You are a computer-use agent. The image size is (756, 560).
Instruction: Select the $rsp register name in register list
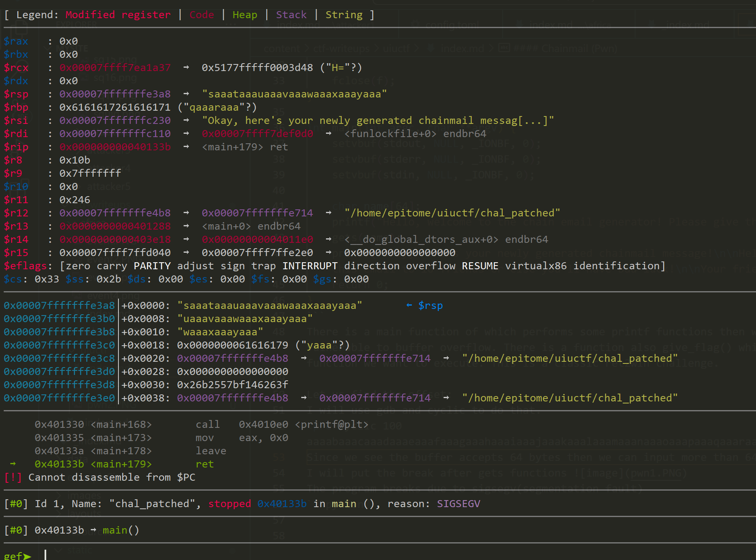pos(16,94)
